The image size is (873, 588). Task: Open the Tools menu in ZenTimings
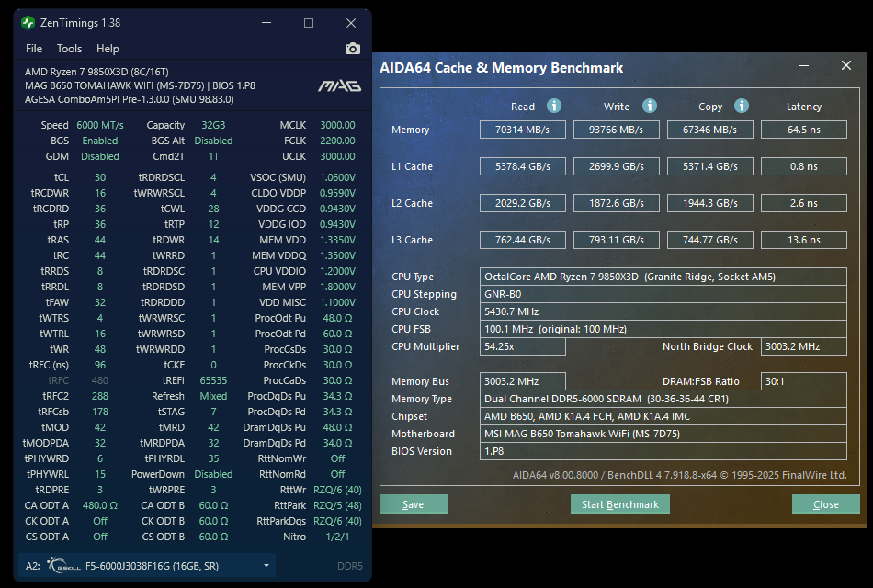click(x=69, y=49)
